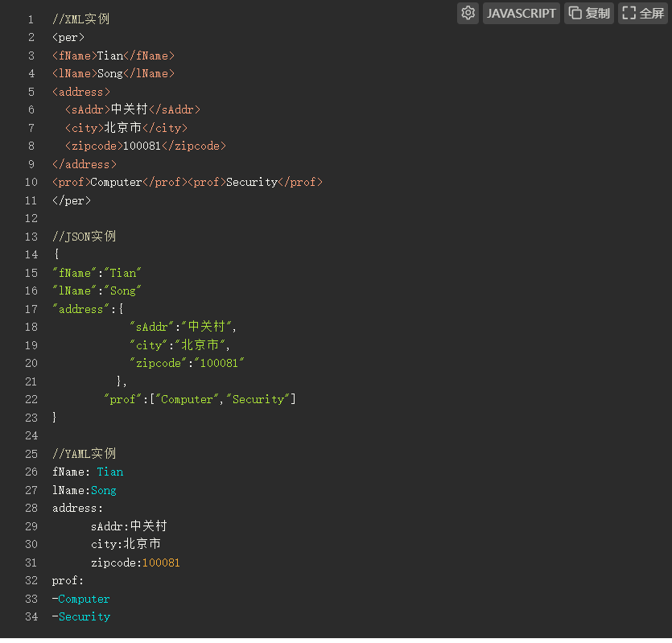Click line number 25
The image size is (672, 643).
click(x=31, y=454)
